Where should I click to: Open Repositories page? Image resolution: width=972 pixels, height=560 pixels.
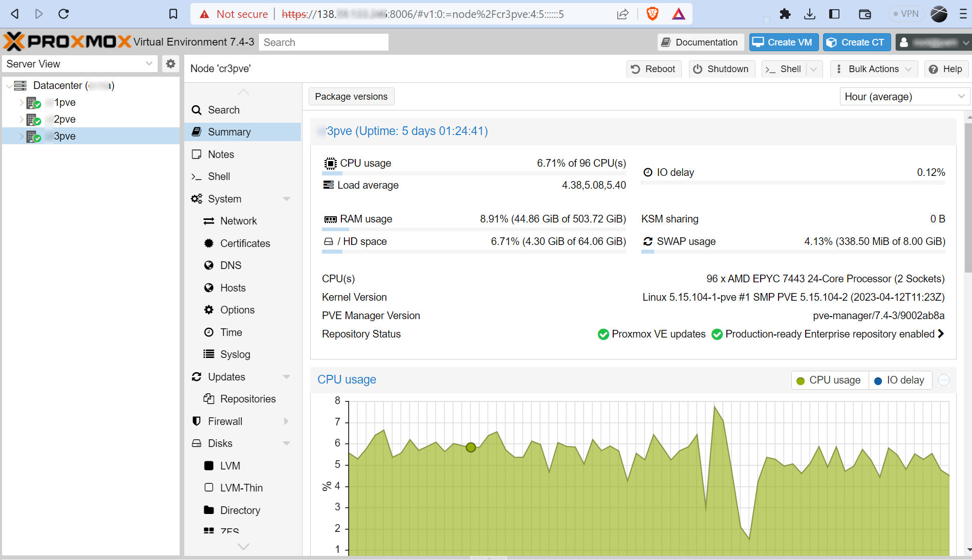point(243,399)
